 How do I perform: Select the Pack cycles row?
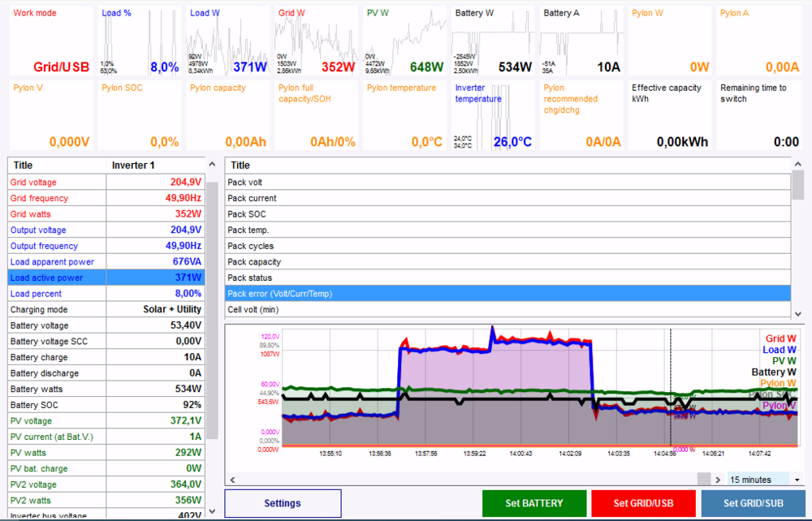point(507,246)
